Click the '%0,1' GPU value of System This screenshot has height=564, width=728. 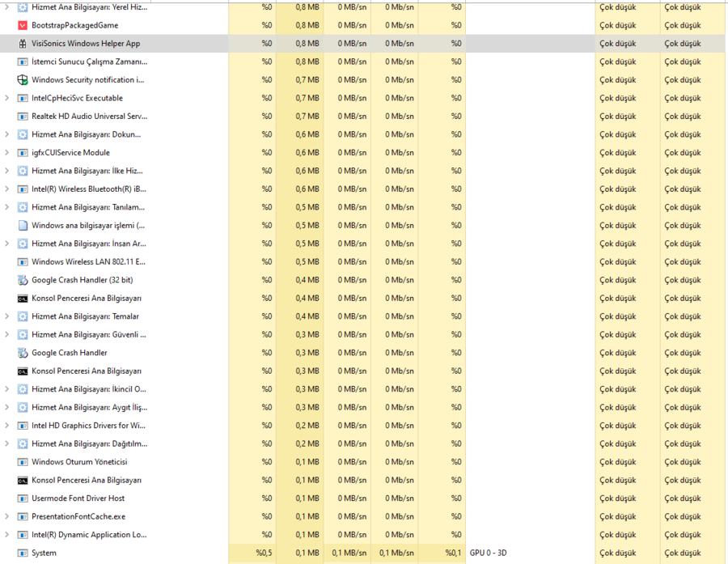point(454,553)
